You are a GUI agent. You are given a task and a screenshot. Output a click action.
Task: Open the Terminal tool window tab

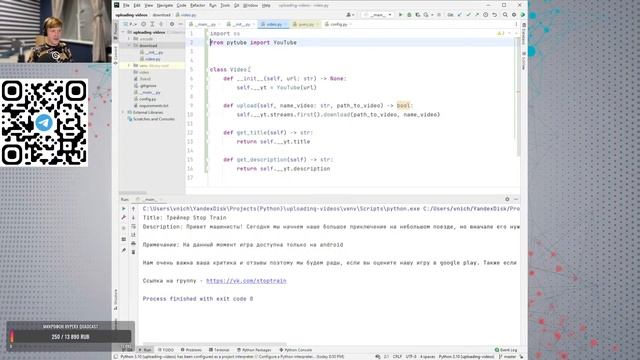(x=219, y=350)
